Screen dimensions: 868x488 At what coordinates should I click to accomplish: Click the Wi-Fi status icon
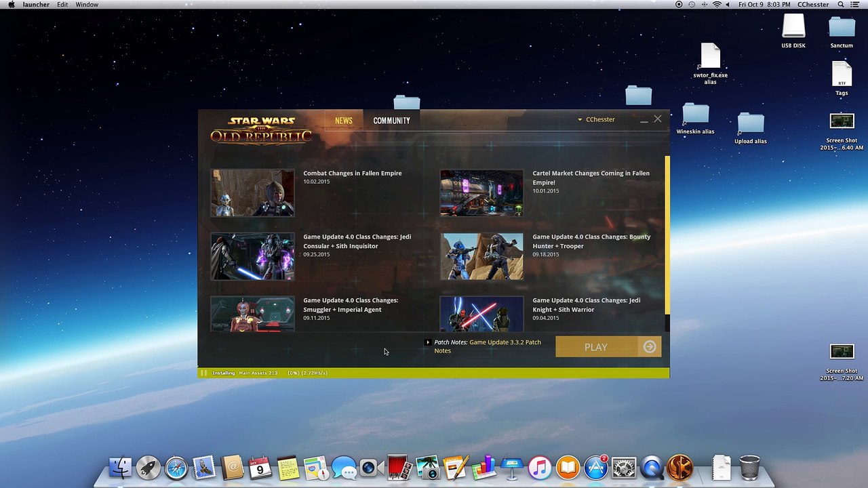tap(717, 5)
